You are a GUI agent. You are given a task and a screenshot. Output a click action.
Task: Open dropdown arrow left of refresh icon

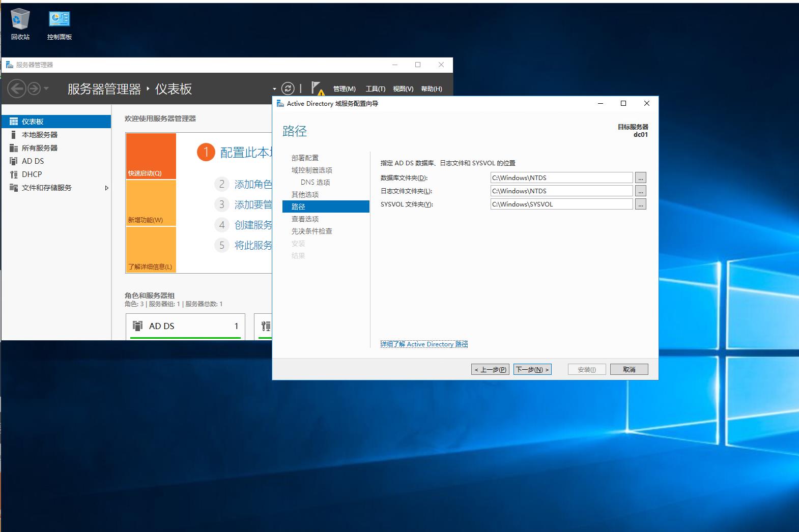[x=274, y=89]
